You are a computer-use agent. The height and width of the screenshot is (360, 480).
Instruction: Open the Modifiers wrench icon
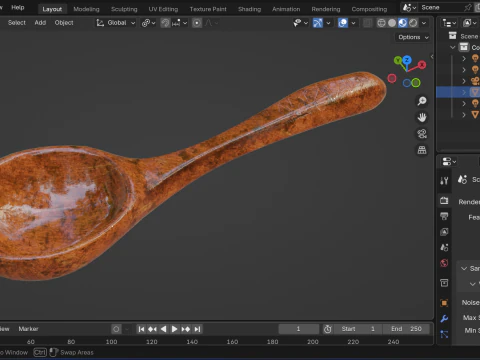[x=444, y=319]
